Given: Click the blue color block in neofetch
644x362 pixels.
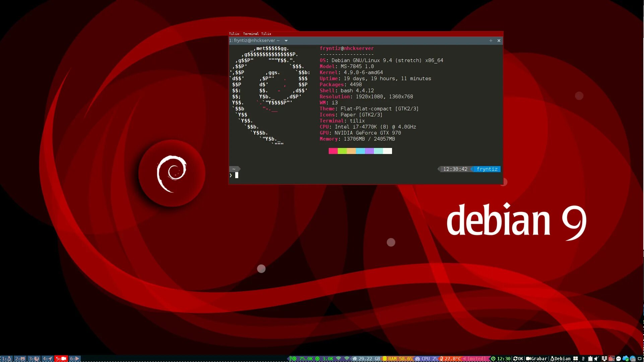Looking at the screenshot, I should [x=360, y=151].
